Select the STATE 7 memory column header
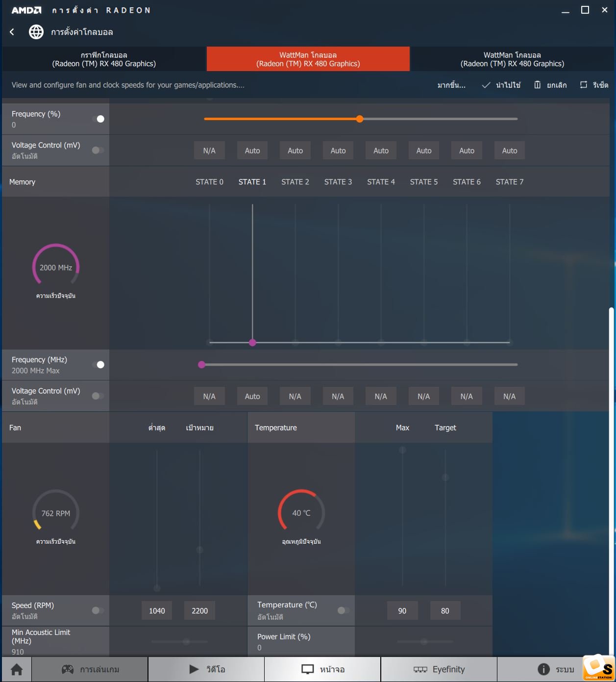 tap(510, 182)
